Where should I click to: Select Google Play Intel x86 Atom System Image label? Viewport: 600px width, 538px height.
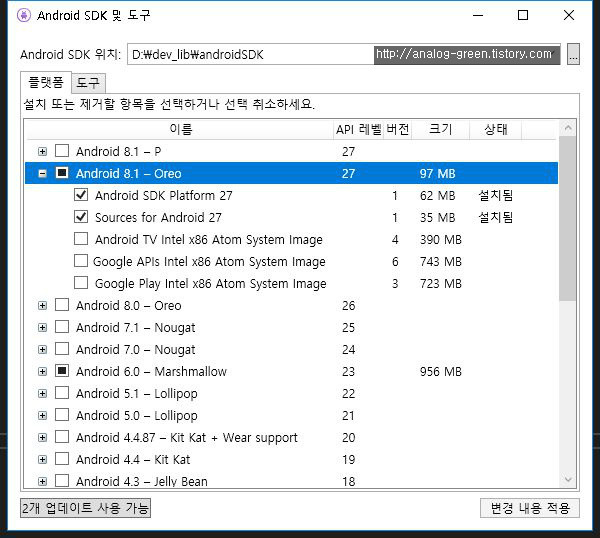(x=211, y=284)
